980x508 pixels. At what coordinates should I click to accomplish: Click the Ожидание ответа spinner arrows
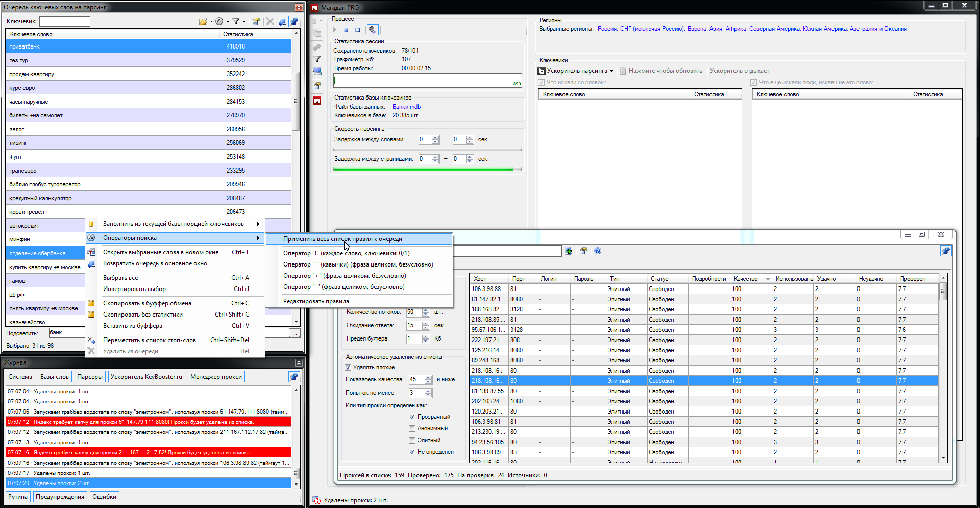point(426,325)
